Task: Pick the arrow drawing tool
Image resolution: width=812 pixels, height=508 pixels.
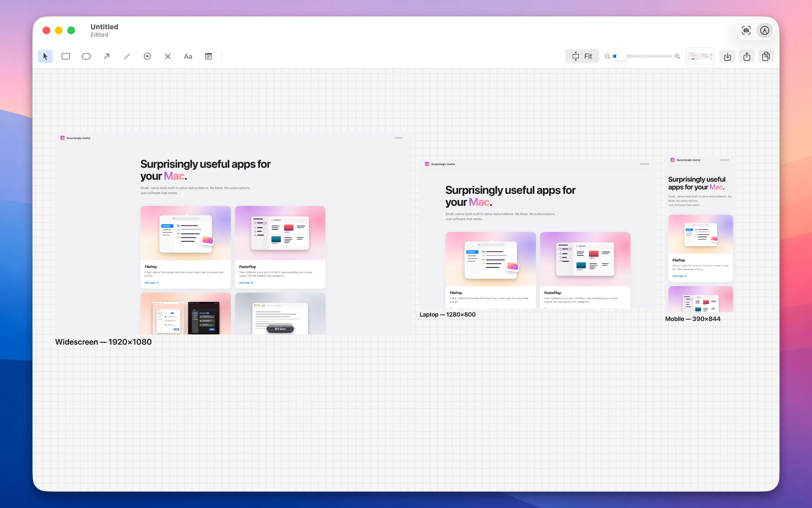Action: click(x=107, y=56)
